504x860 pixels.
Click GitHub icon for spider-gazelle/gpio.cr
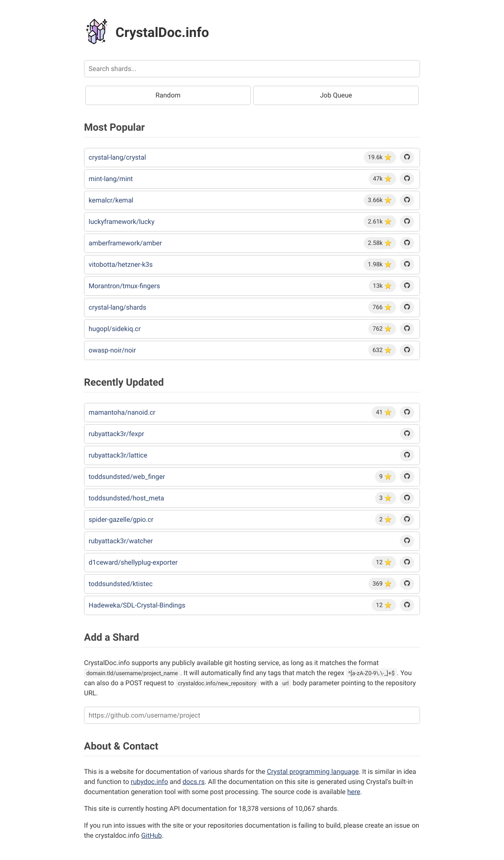[407, 519]
